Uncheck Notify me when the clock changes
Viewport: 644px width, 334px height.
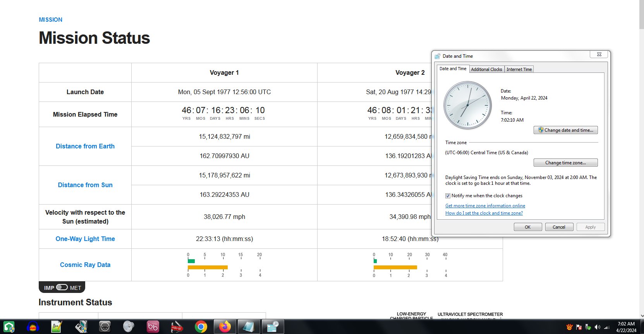pos(448,196)
